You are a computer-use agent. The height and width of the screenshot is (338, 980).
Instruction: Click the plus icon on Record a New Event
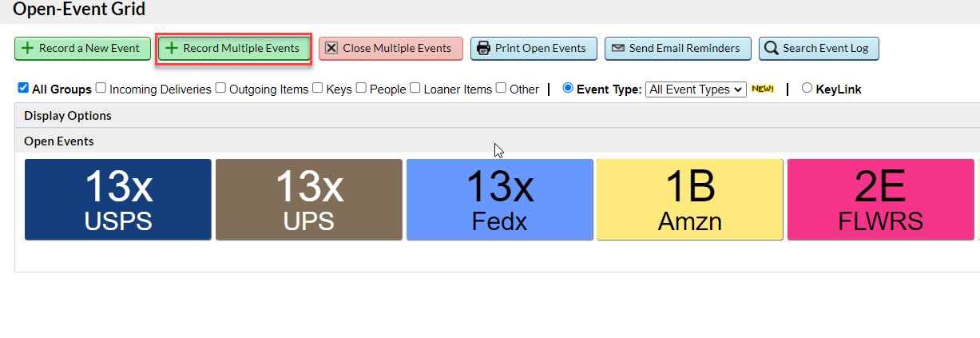pyautogui.click(x=27, y=48)
